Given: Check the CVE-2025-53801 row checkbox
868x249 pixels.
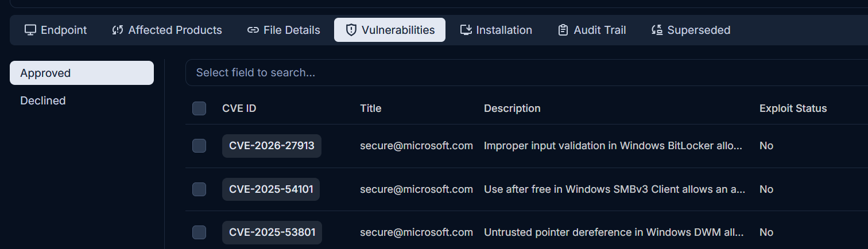Looking at the screenshot, I should 199,232.
